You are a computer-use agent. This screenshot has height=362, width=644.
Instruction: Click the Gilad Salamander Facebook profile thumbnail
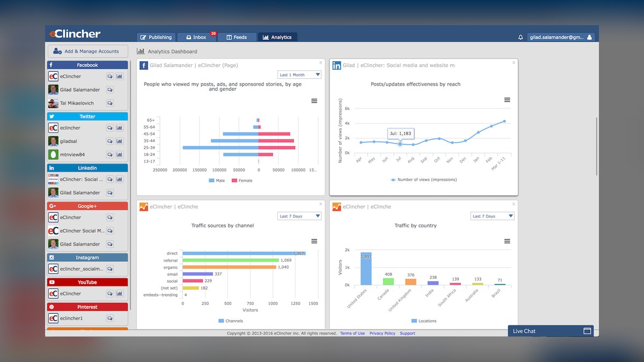click(53, 90)
